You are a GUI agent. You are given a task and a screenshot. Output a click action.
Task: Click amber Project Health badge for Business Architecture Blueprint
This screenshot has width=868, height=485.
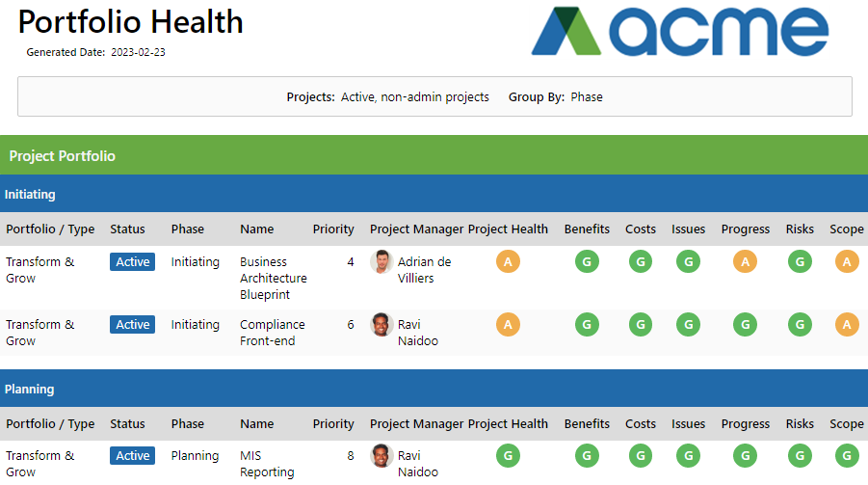508,262
